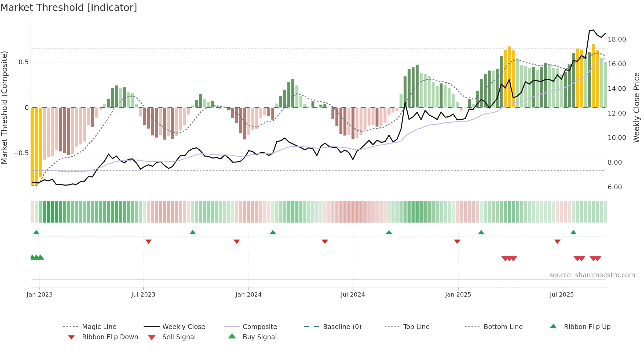Toggle the Weekly Close legend entry
Screen dimensions: 644x362
click(174, 327)
